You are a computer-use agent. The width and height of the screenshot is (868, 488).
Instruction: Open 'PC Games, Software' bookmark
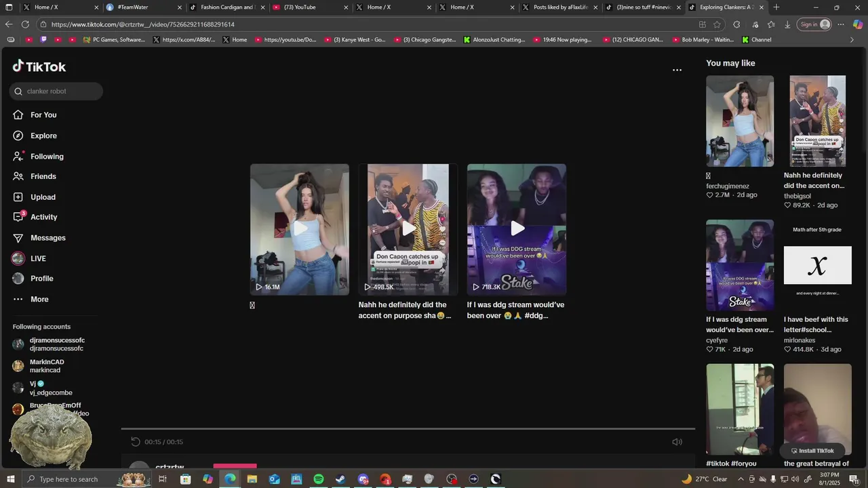[114, 40]
